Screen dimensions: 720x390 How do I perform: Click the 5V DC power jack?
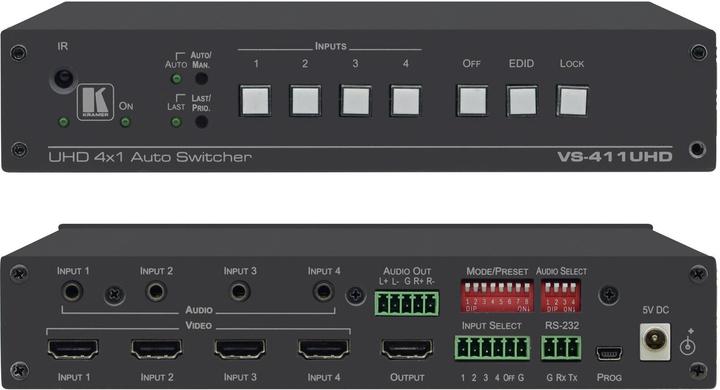coord(655,341)
